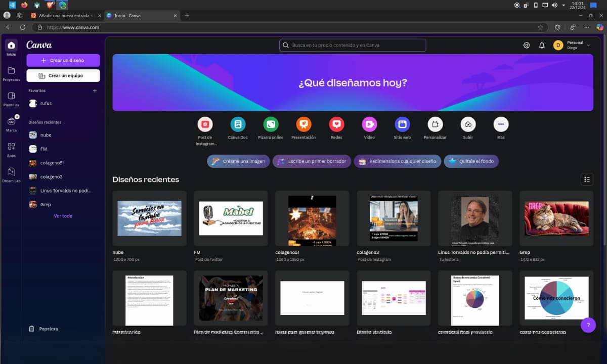Choose the Vídeo design icon
The image size is (607, 364).
click(x=369, y=124)
